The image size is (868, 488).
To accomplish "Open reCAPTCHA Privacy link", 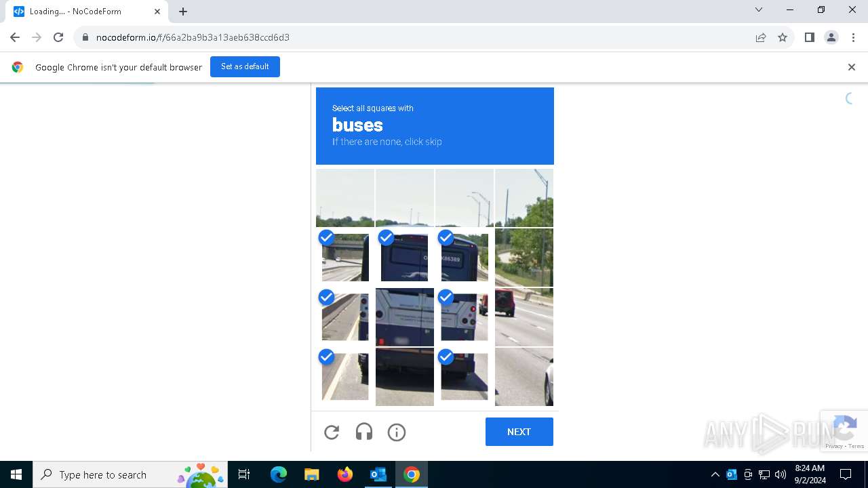I will (x=834, y=446).
